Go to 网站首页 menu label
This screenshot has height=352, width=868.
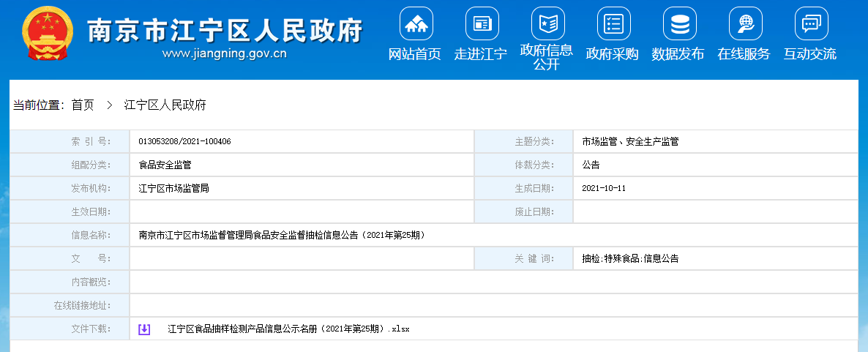415,54
